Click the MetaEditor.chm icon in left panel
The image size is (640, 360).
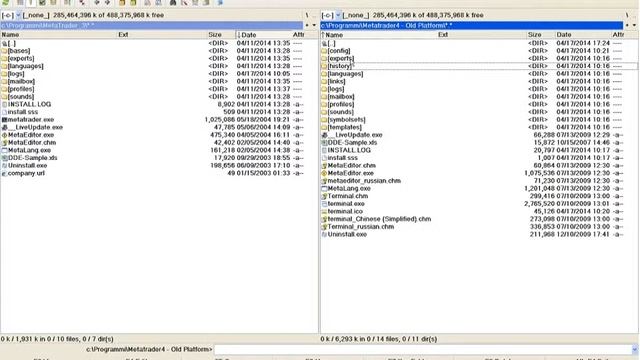(x=4, y=143)
